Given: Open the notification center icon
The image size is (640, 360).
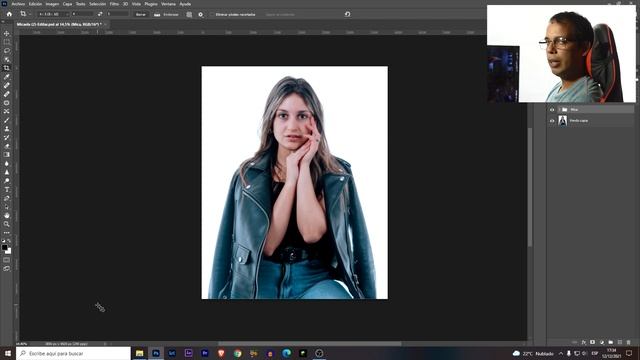Looking at the screenshot, I should click(x=629, y=353).
